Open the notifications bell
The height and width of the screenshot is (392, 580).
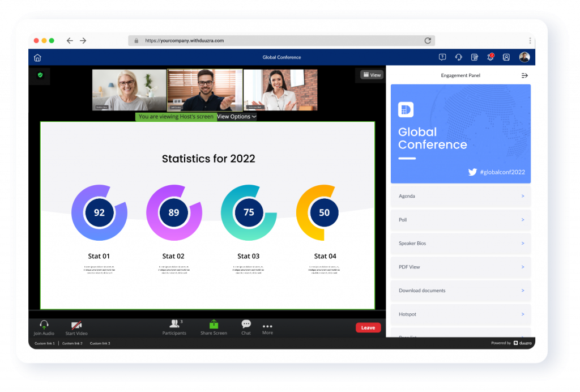pyautogui.click(x=490, y=57)
